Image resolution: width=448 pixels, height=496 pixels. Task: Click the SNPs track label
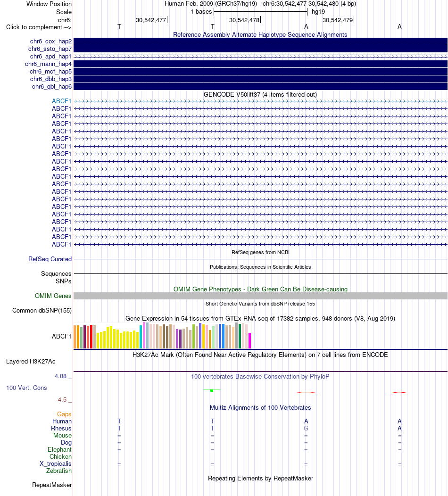click(64, 281)
